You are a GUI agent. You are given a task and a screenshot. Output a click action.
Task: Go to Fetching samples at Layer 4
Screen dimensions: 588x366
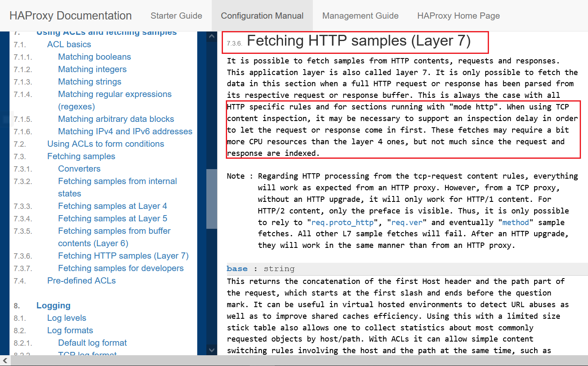(x=112, y=206)
